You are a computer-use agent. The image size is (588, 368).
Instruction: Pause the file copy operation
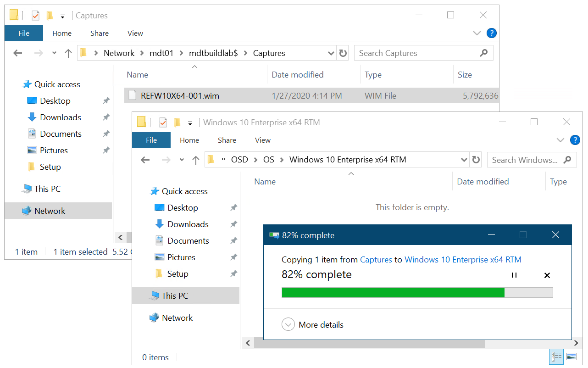click(x=514, y=275)
